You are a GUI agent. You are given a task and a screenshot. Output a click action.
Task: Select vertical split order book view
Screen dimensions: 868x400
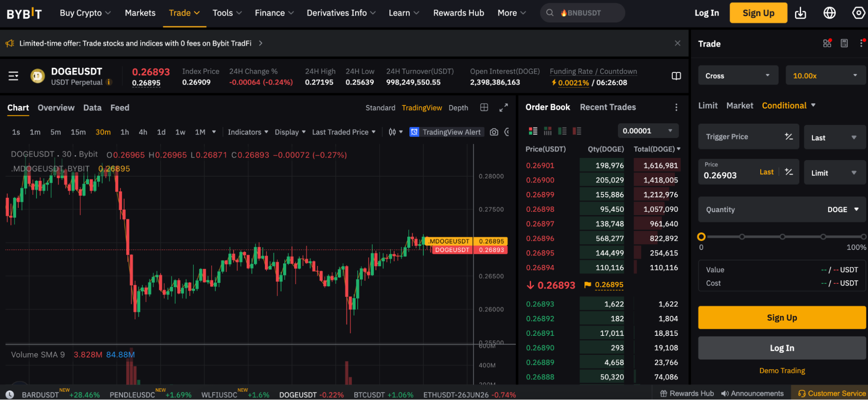point(548,131)
